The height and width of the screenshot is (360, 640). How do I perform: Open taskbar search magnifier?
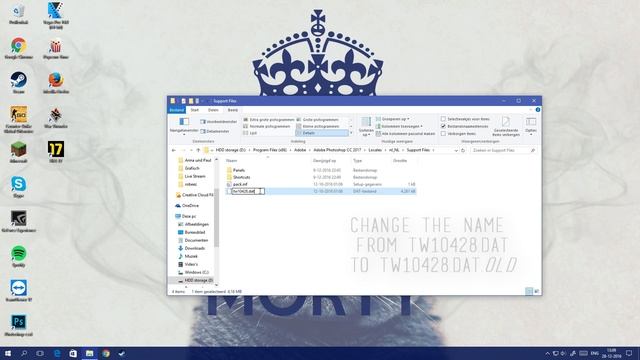click(24, 353)
